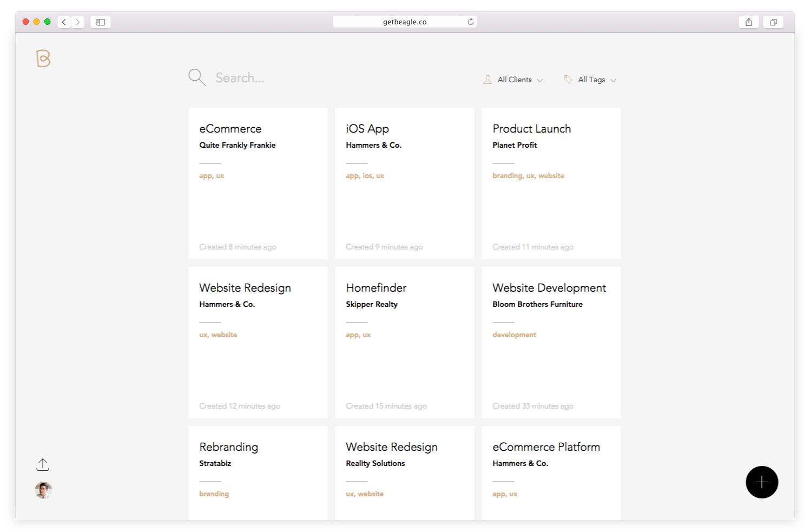Click client name Quite Frankly Frankie
This screenshot has width=810, height=532.
238,145
